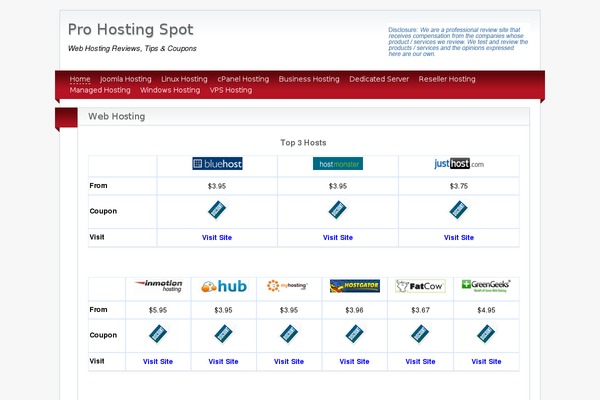Open the Linux Hosting menu item
Screen dimensions: 600x400
184,79
